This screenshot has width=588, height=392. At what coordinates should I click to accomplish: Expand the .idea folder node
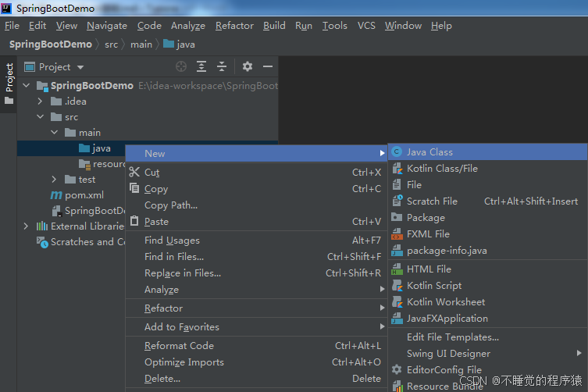click(x=40, y=102)
